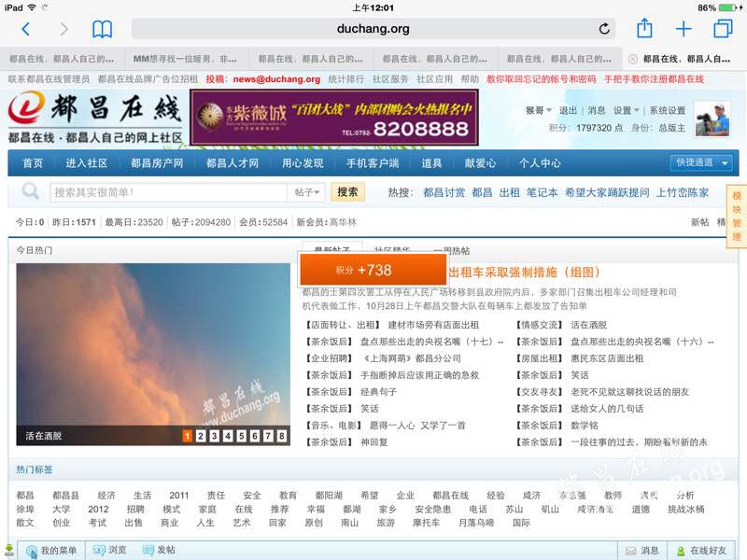This screenshot has height=560, width=747.
Task: Open the 新帖 link in stats bar
Action: coord(699,222)
